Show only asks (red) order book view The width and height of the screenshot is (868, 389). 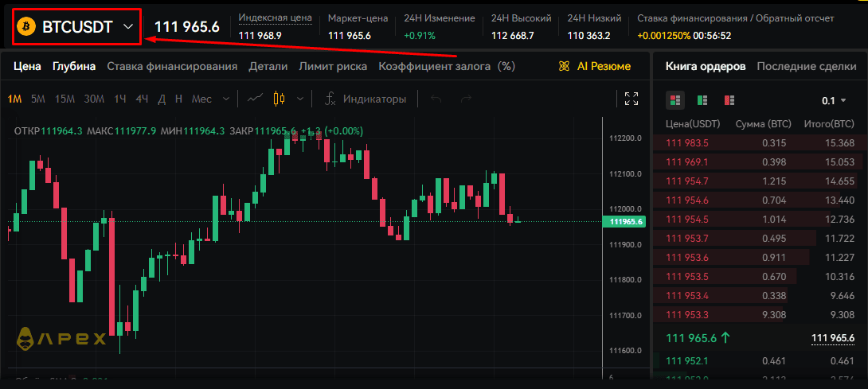pyautogui.click(x=729, y=100)
